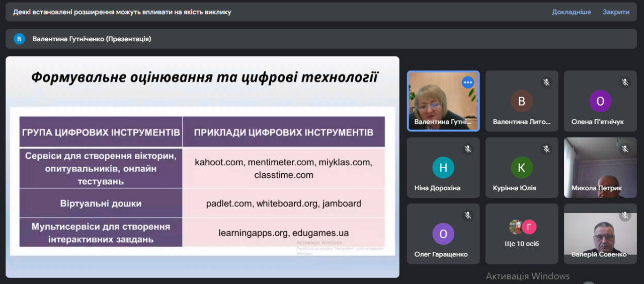644x284 pixels.
Task: Click the ПРИКЛАДИ ЦИФРОВИХ ІНСТРУМЕНТІВ table header
Action: (284, 132)
